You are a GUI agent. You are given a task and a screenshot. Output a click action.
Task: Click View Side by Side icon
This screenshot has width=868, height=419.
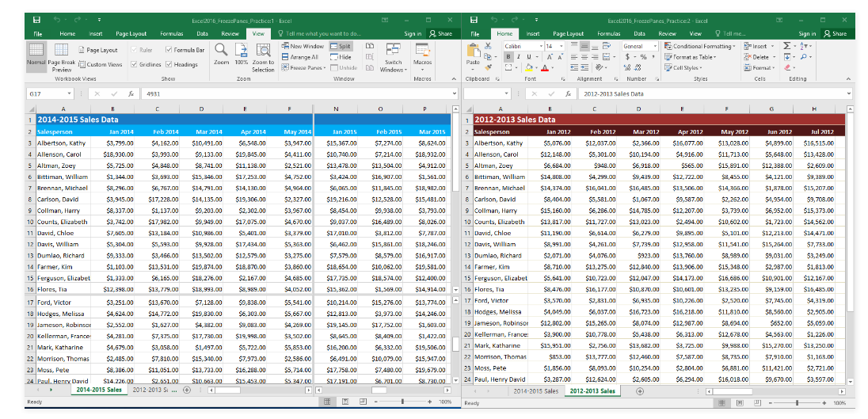click(x=370, y=47)
